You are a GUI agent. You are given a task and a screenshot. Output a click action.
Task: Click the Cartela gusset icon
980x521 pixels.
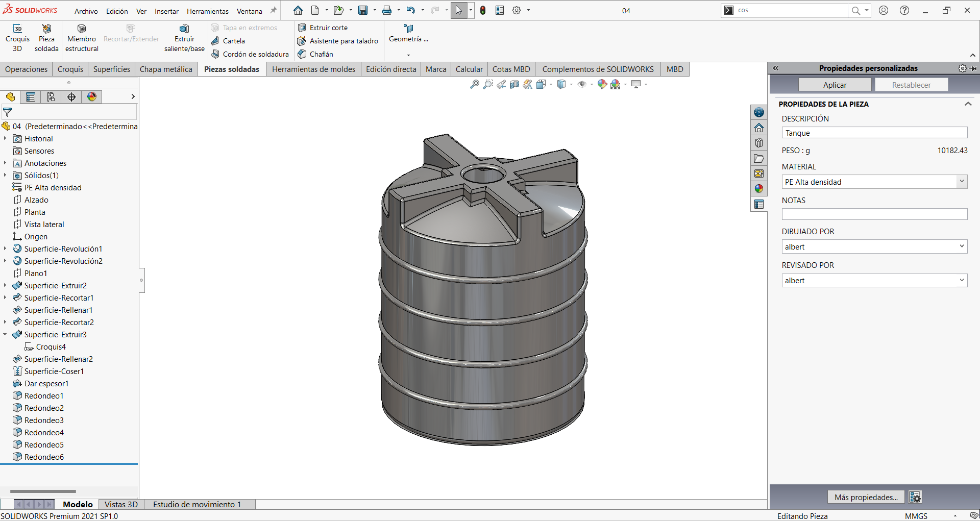216,41
